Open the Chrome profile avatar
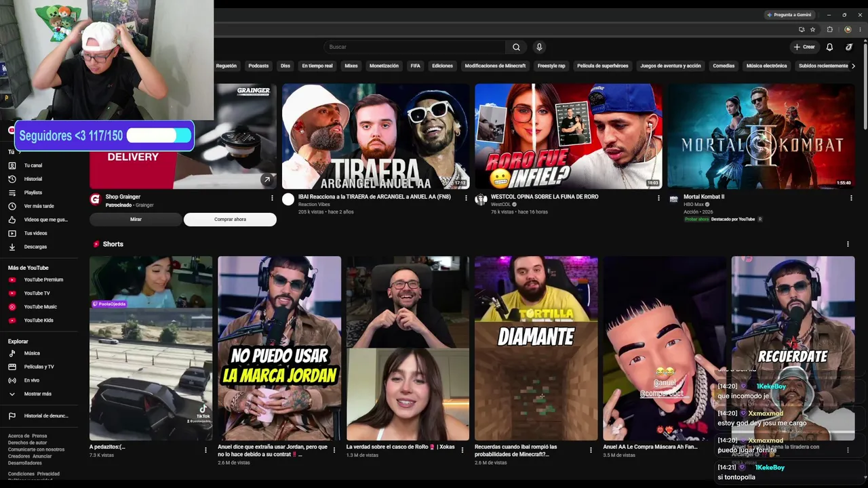 848,30
